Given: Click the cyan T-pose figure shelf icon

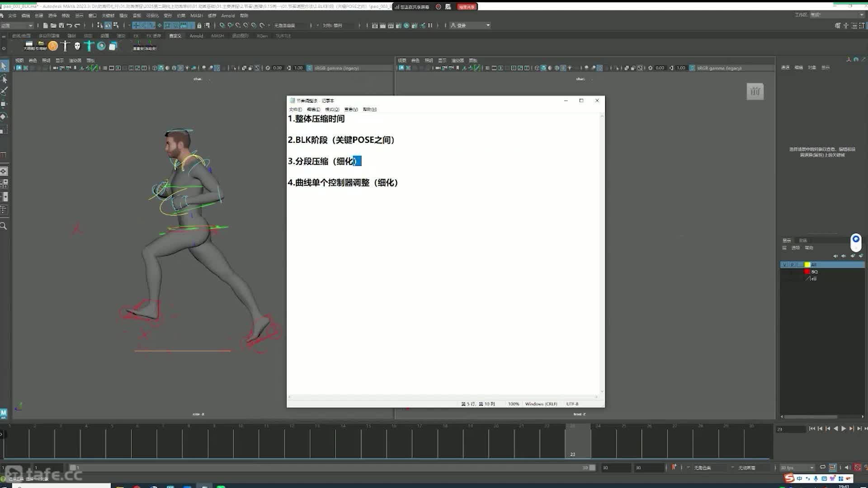Looking at the screenshot, I should (89, 46).
